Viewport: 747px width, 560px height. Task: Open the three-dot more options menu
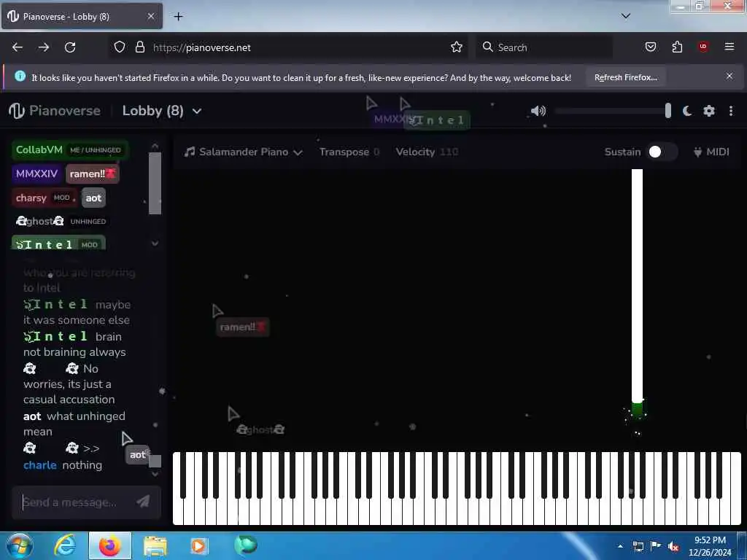pos(731,111)
